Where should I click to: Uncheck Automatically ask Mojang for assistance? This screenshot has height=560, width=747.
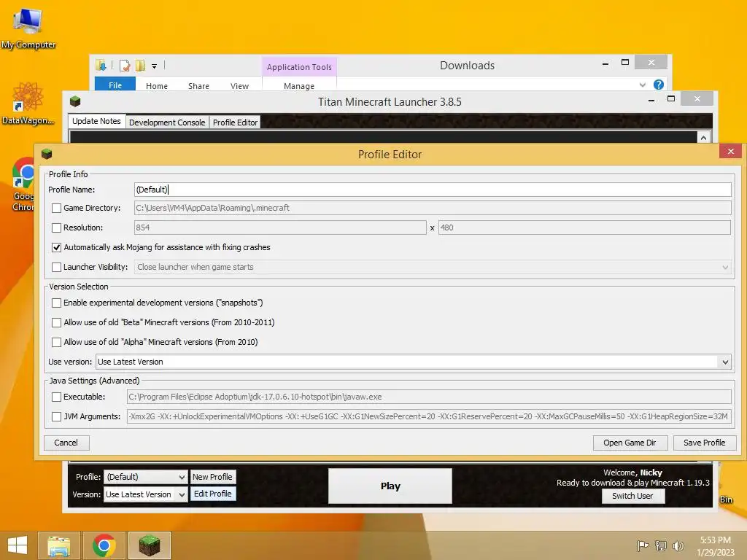pyautogui.click(x=57, y=248)
